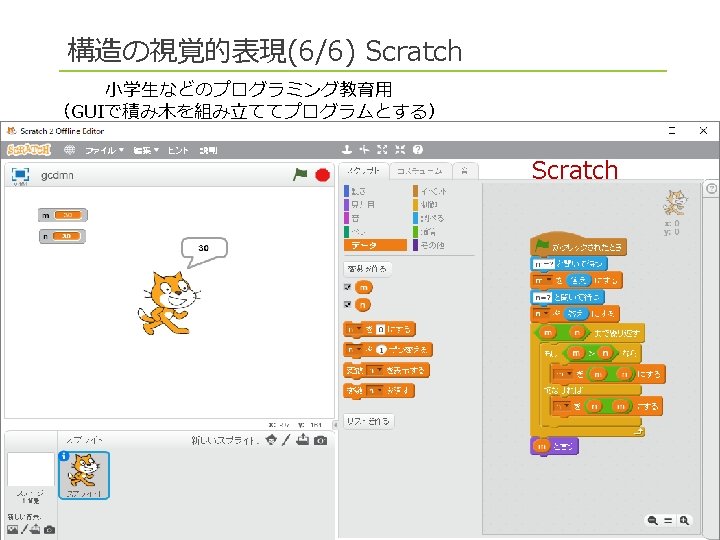Paint a new sprite with brush icon

point(286,440)
